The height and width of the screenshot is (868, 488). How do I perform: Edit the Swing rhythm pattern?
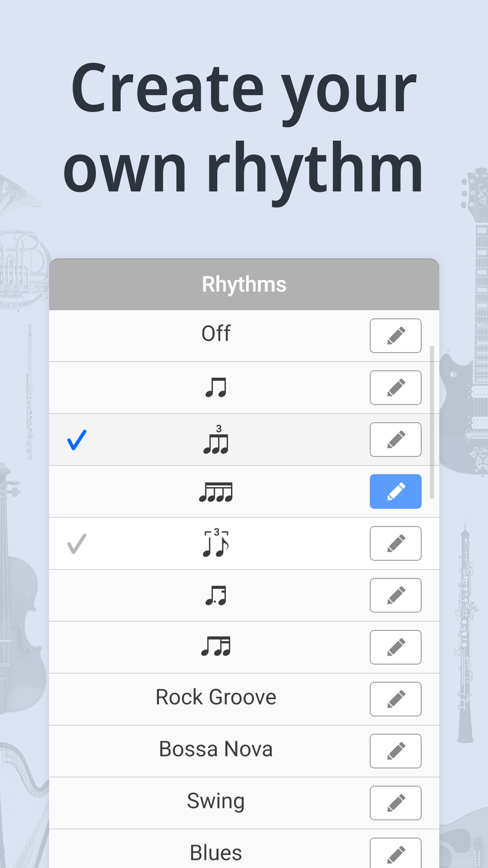[x=395, y=803]
